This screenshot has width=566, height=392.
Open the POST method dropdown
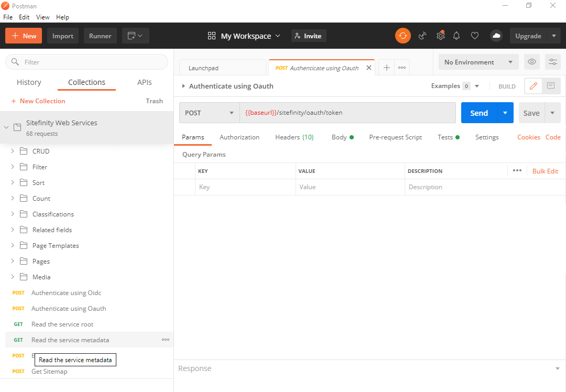[209, 113]
